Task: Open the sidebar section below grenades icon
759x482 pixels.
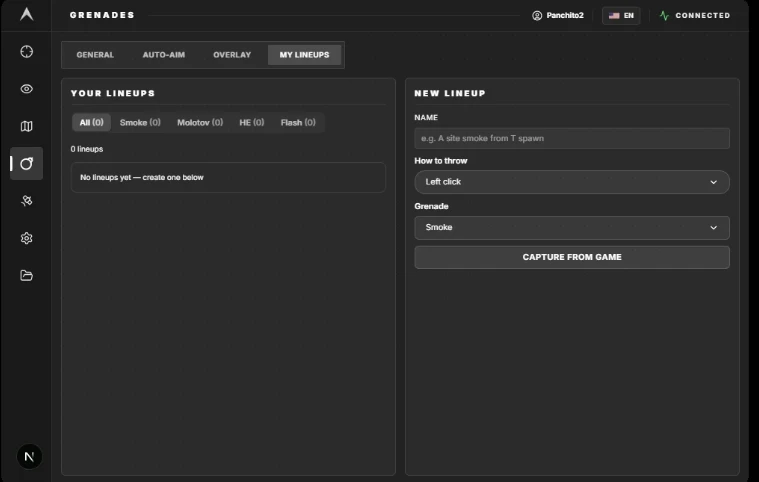Action: pos(27,201)
